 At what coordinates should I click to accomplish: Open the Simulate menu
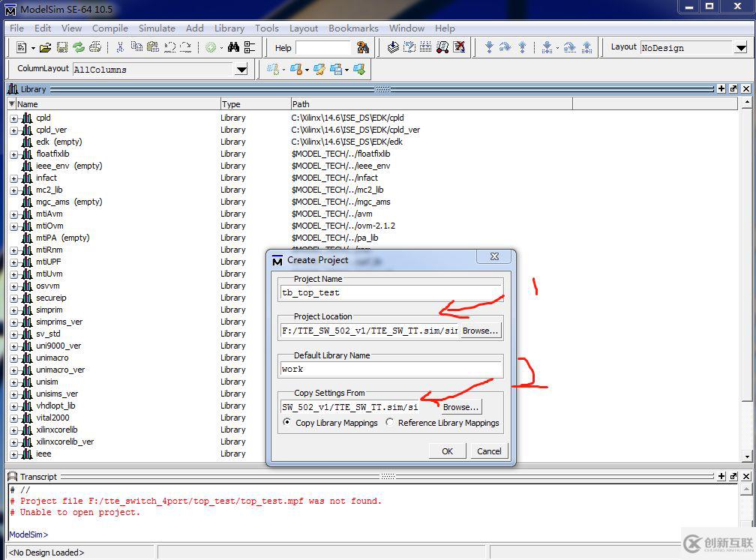157,28
